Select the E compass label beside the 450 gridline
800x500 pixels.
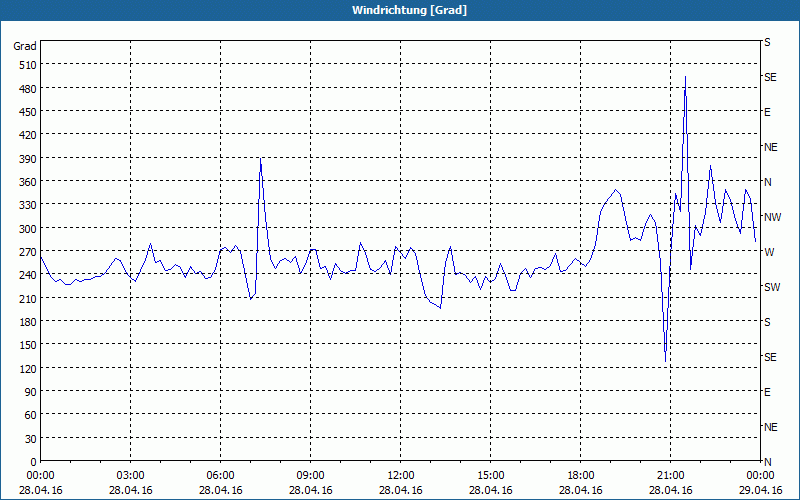[767, 112]
